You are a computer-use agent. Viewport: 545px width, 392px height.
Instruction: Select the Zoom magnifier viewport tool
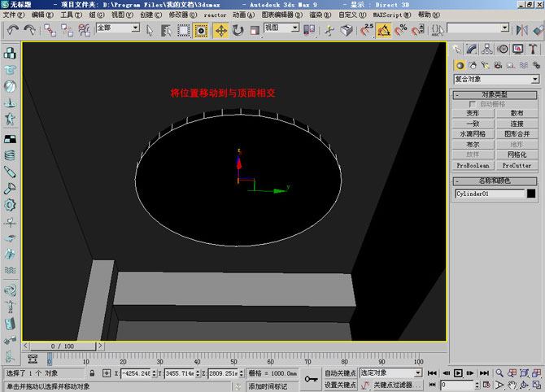pos(499,373)
